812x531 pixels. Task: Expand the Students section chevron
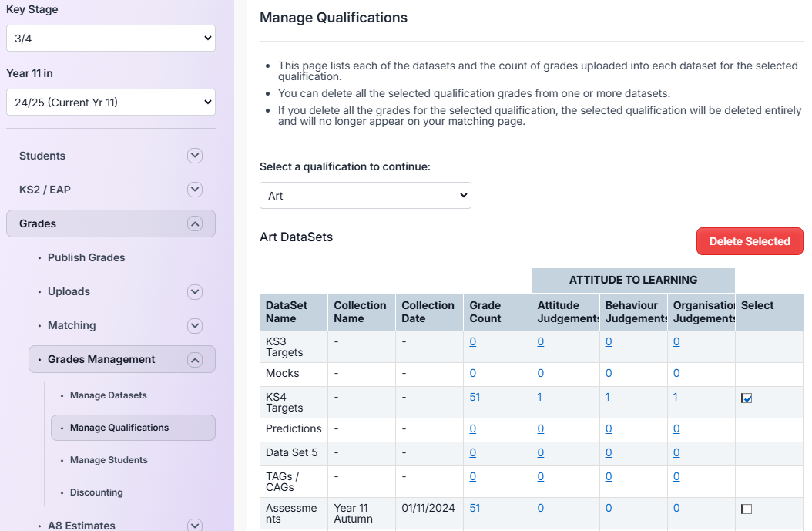coord(195,156)
